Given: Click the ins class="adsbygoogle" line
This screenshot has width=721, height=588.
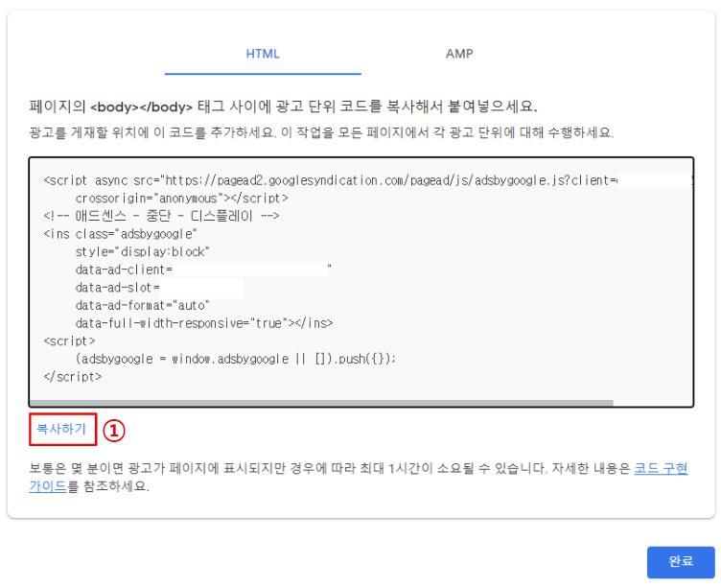Looking at the screenshot, I should pos(120,234).
